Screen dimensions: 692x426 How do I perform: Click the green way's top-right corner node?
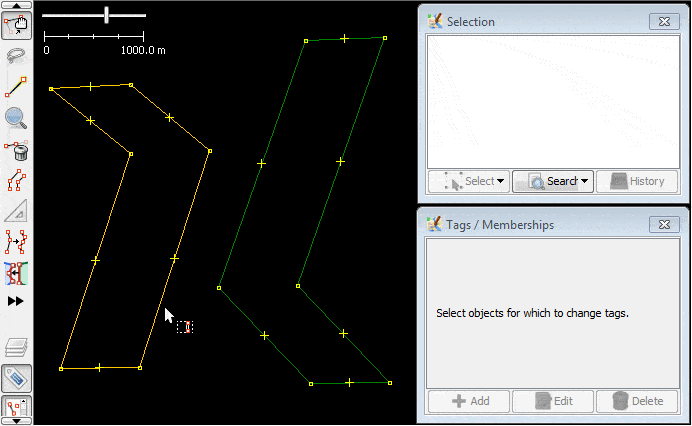[x=385, y=38]
